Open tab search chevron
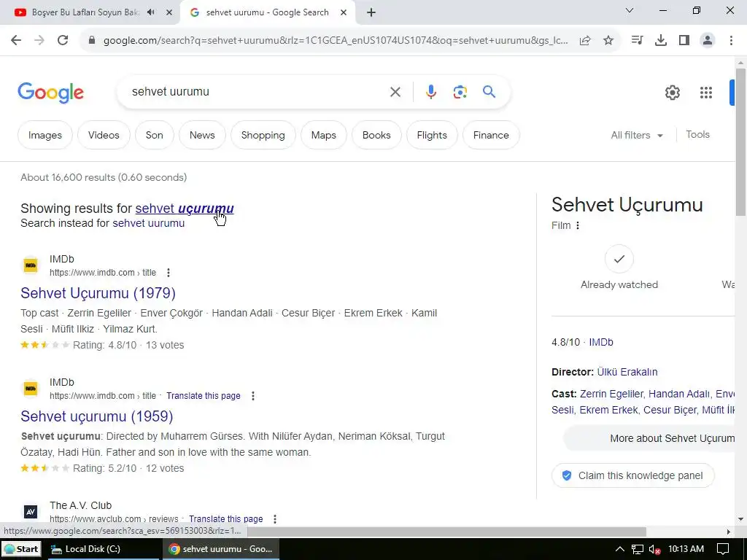 630,10
